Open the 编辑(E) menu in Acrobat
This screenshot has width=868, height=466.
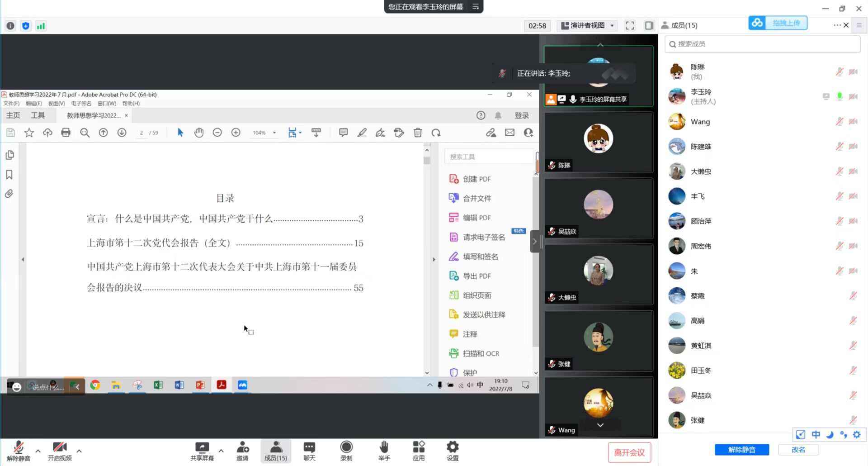click(x=33, y=104)
